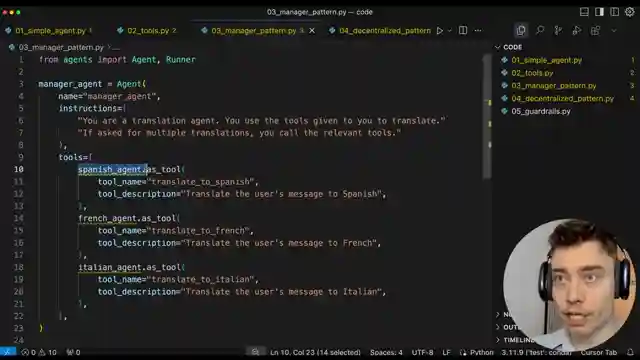Click "translate_to_french" string

tap(198, 231)
